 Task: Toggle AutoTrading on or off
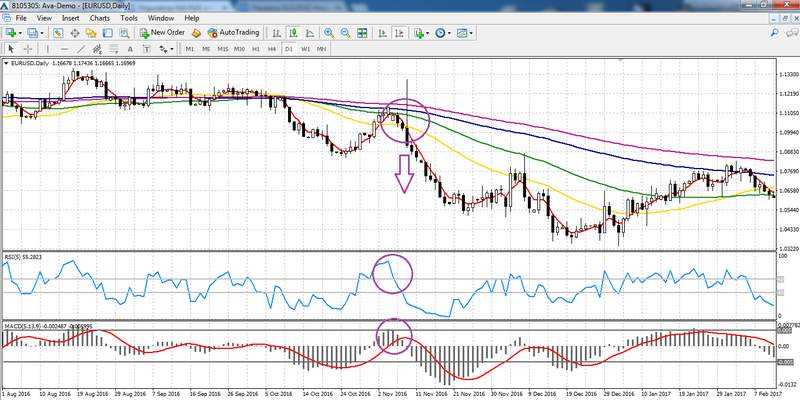coord(234,33)
